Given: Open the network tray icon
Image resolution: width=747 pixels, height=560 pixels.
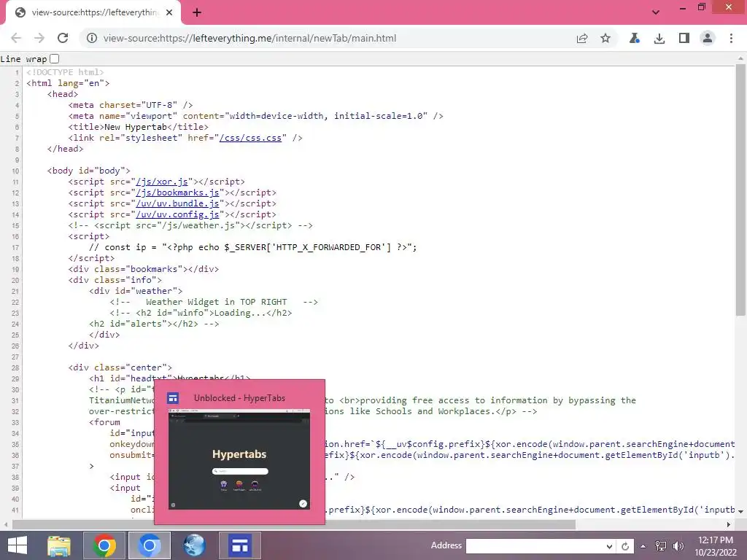Looking at the screenshot, I should [x=661, y=546].
